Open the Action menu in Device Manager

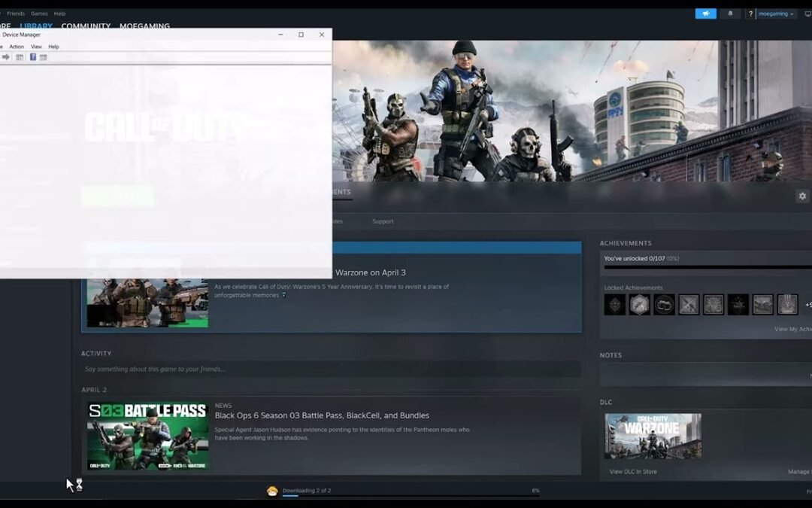[x=17, y=47]
